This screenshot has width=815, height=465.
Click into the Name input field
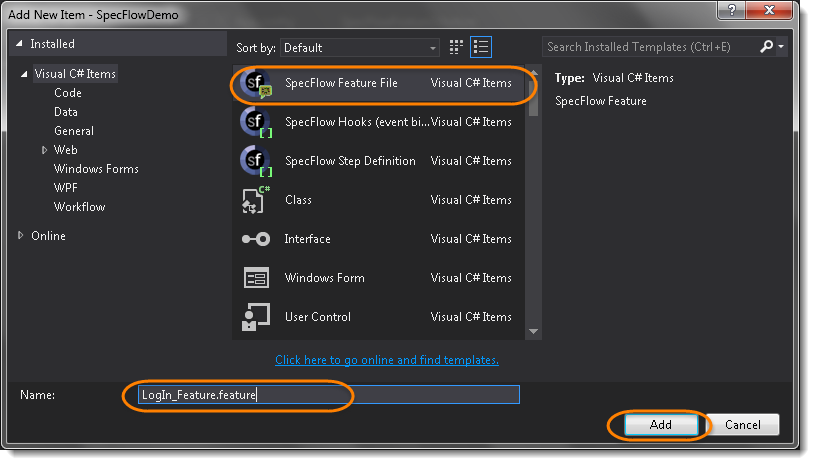click(x=329, y=395)
